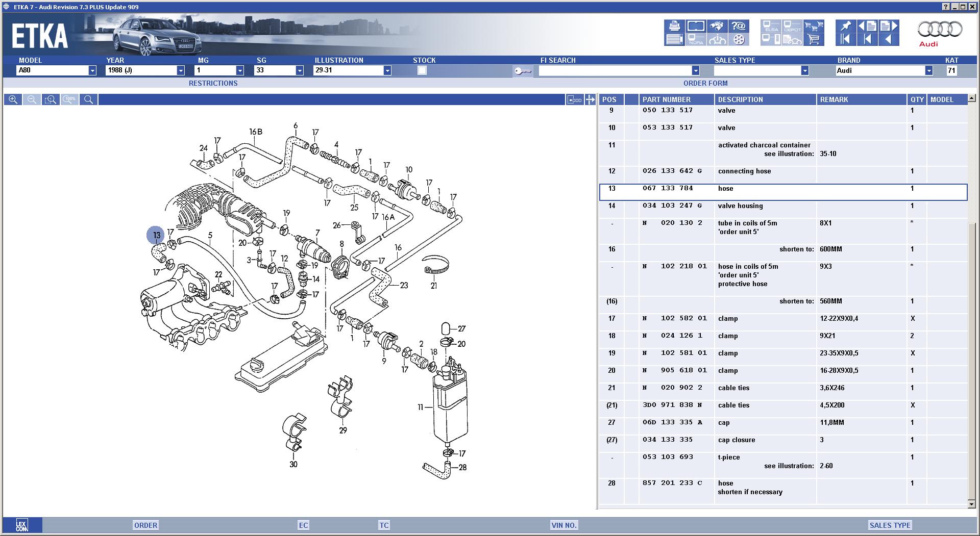Viewport: 980px width, 536px height.
Task: Jump to first page arrow icon
Action: pos(846,39)
